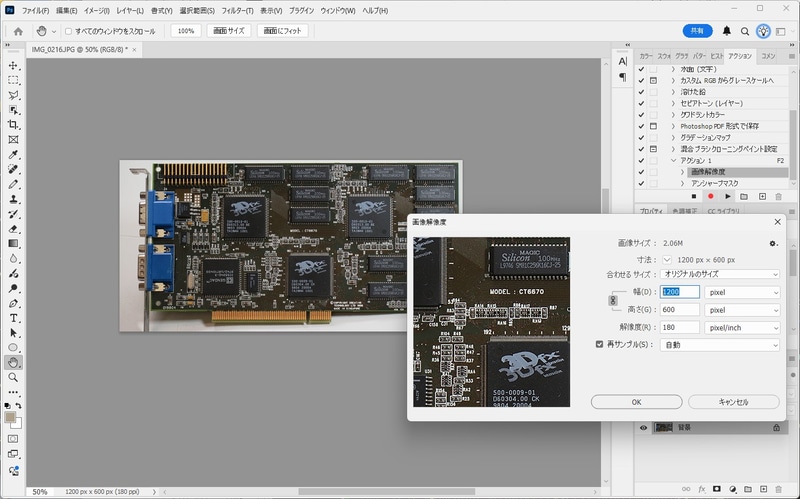Select the Gradient tool
The width and height of the screenshot is (800, 499).
13,244
